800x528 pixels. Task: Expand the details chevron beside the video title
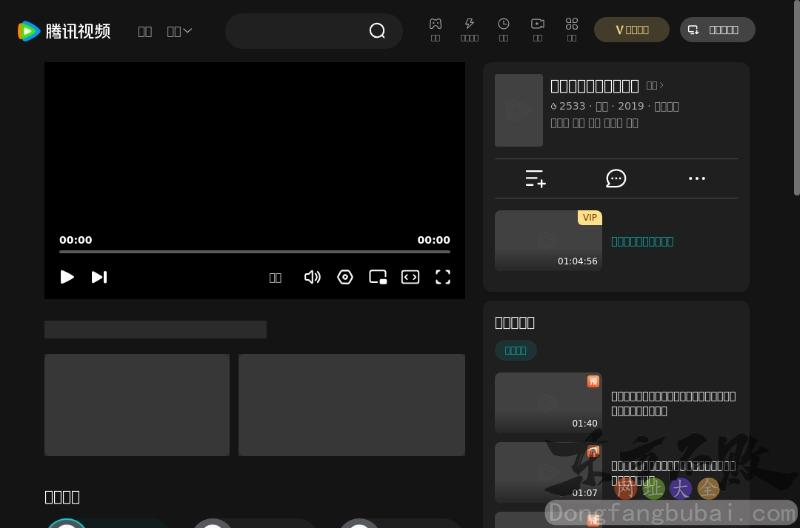pos(655,86)
